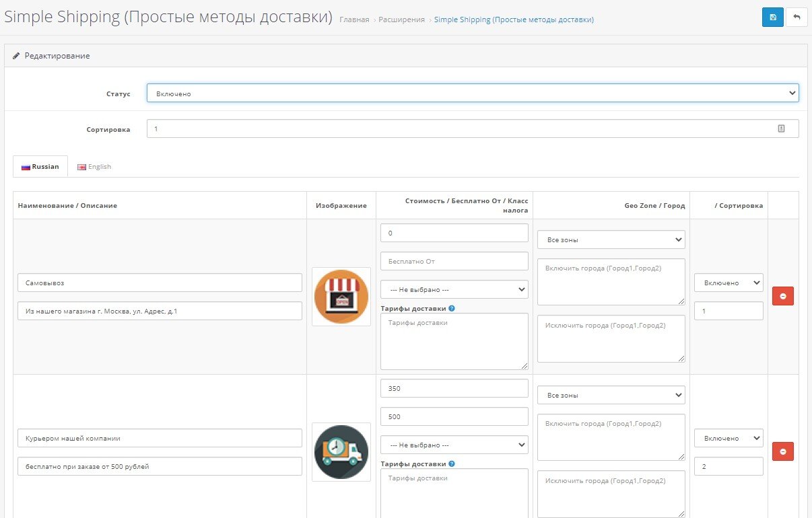
Task: Open the Включено status dropdown for Самовывоз
Action: pyautogui.click(x=729, y=283)
